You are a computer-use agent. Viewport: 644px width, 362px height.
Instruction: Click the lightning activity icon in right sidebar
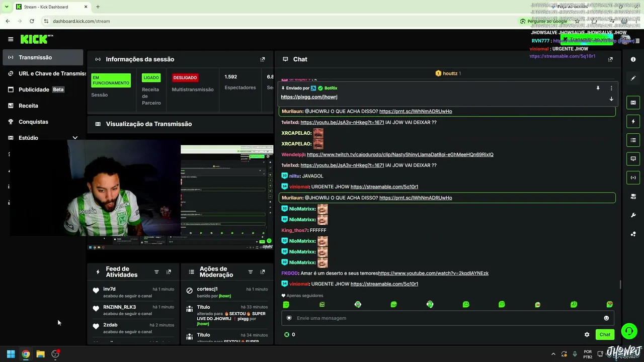tap(633, 121)
